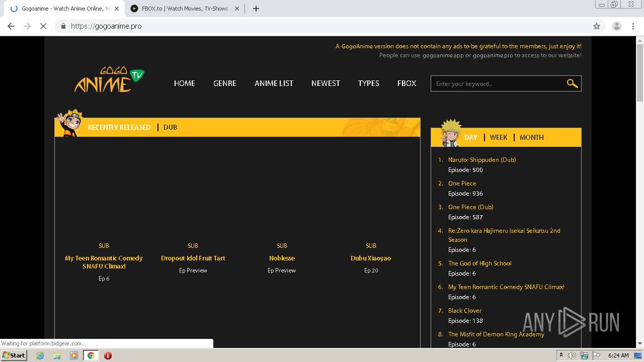Click Episode: 500 text
This screenshot has height=362, width=644.
coord(465,169)
